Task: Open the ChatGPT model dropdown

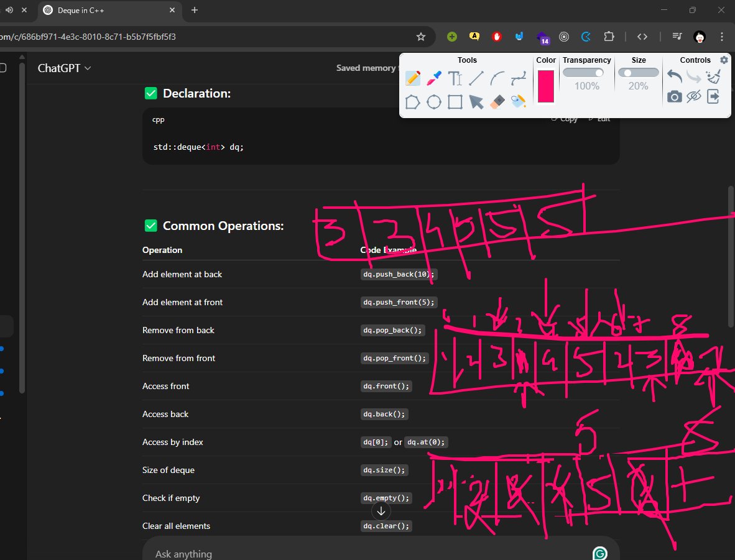Action: point(64,68)
